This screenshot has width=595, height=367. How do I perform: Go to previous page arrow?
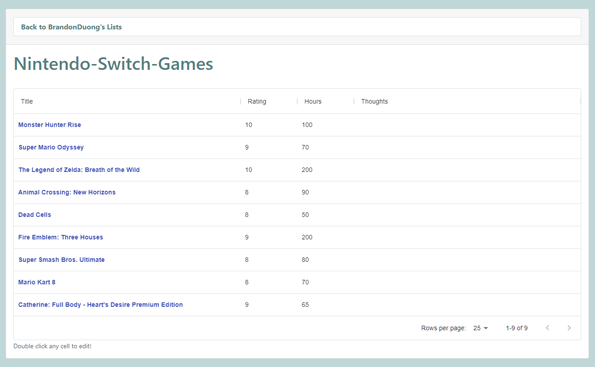tap(547, 328)
